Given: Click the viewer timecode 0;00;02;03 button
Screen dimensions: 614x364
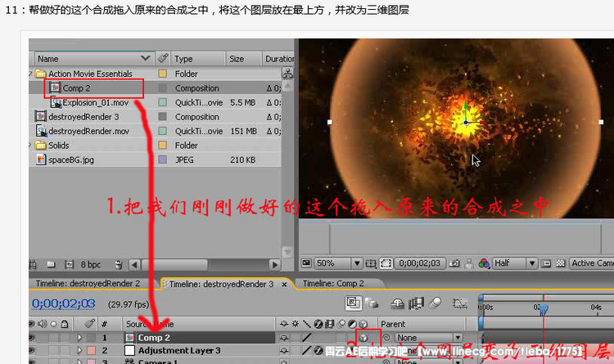Looking at the screenshot, I should [x=420, y=263].
